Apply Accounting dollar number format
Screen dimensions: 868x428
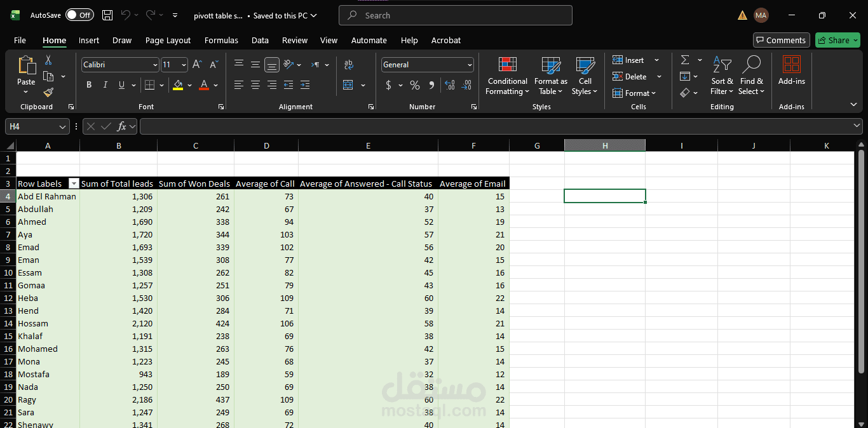[388, 85]
